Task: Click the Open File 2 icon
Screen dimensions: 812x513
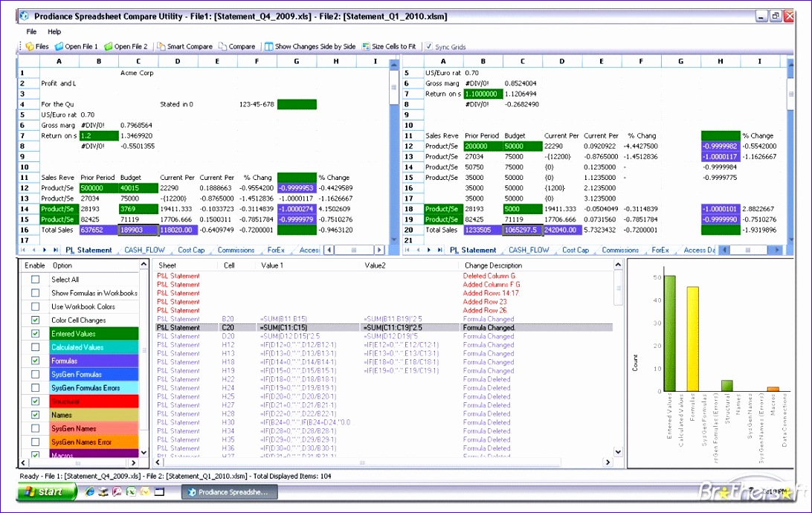Action: pyautogui.click(x=109, y=46)
